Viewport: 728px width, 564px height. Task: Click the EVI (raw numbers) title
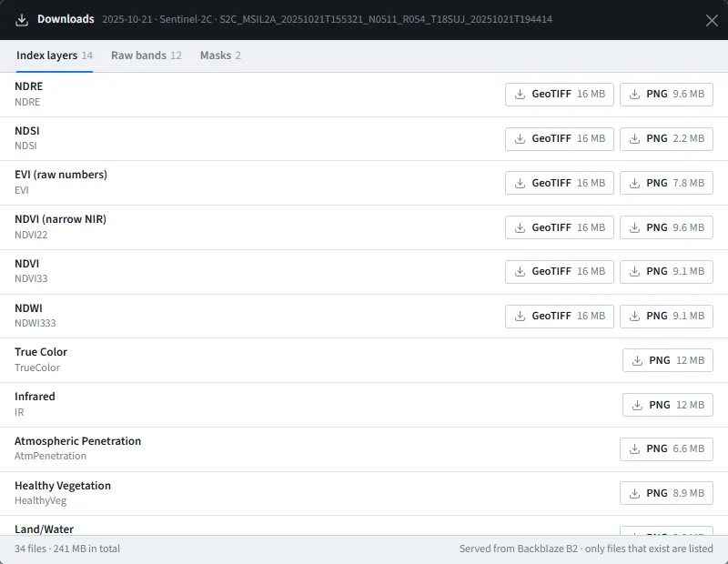(61, 175)
